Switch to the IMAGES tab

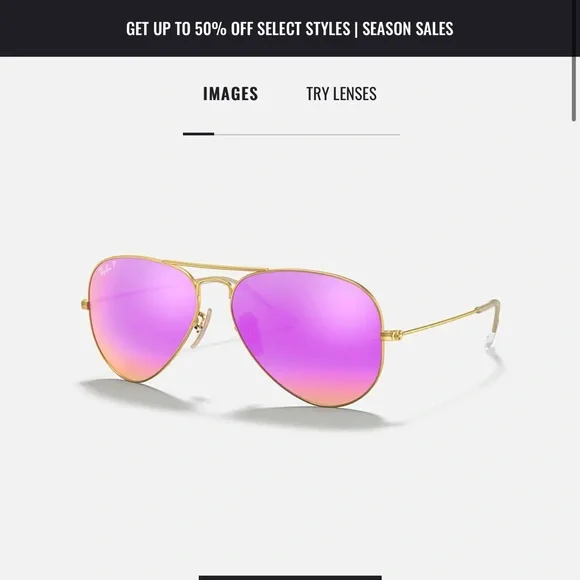pyautogui.click(x=230, y=94)
